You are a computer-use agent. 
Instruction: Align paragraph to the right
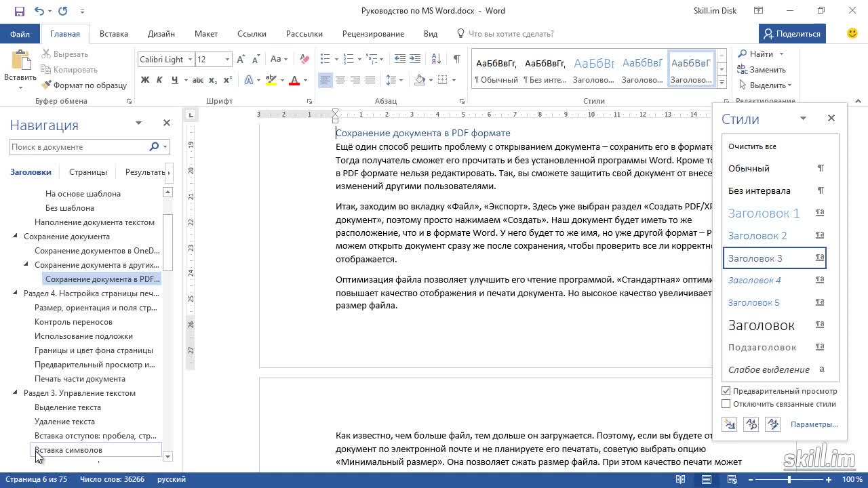pos(355,80)
